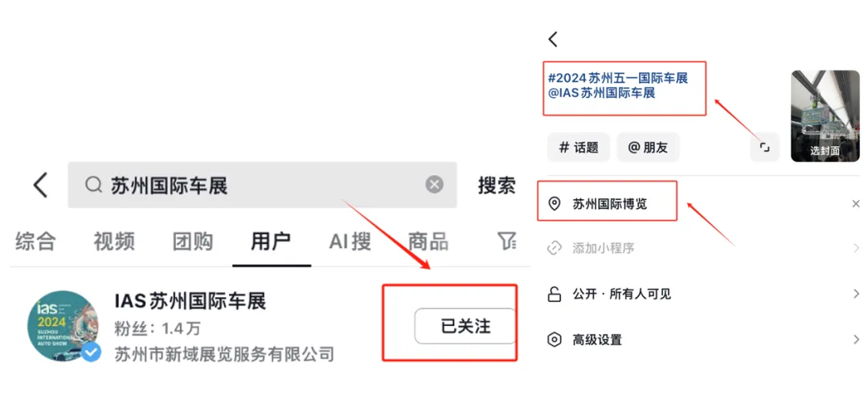Tap the location pin icon
Viewport: 868px width, 399px height.
[x=554, y=204]
